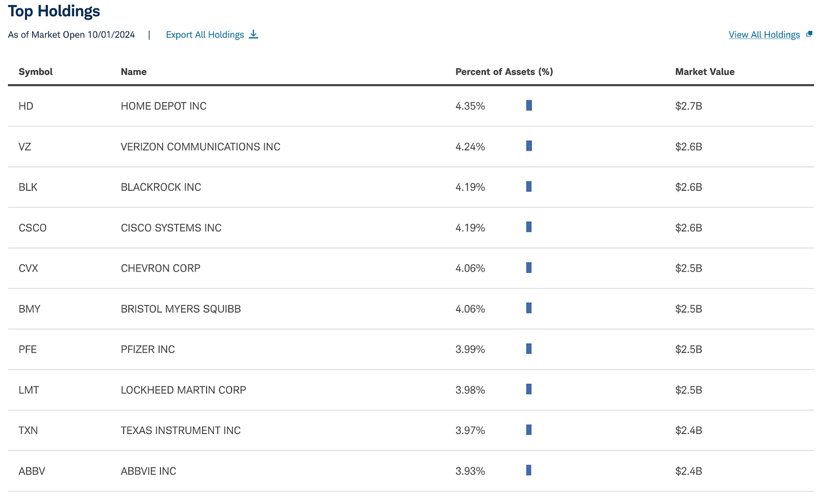
Task: Click the 4.35% value for Home Depot
Action: 470,106
